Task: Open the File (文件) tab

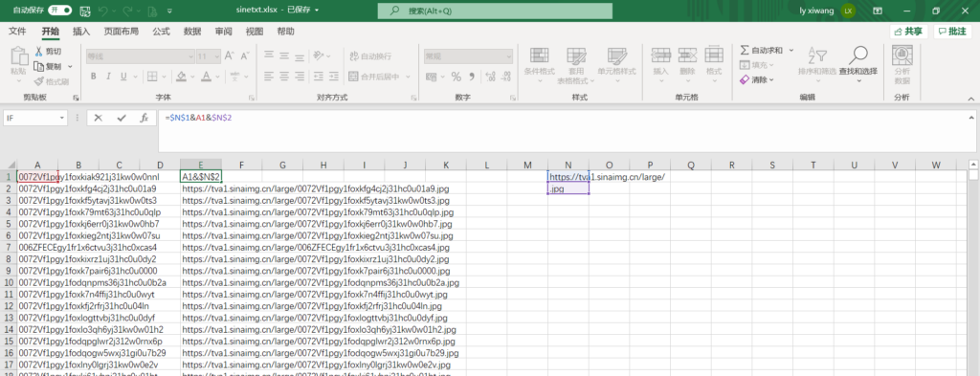Action: pyautogui.click(x=17, y=32)
